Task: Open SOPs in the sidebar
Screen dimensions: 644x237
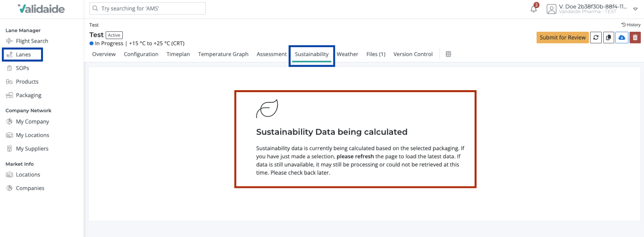Action: click(x=18, y=68)
